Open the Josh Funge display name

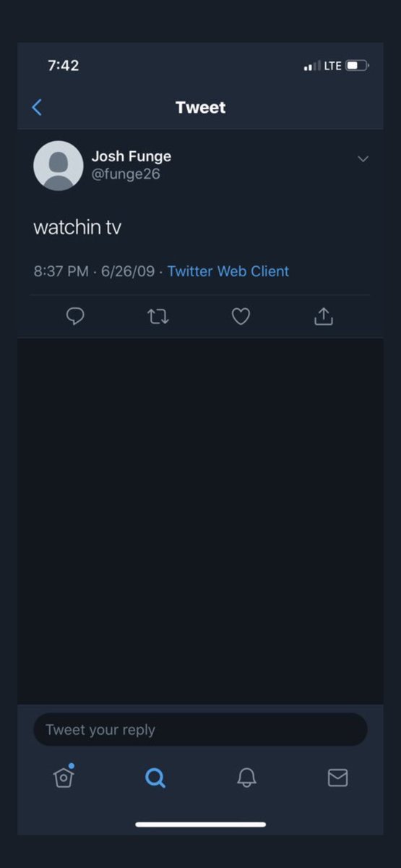point(131,156)
